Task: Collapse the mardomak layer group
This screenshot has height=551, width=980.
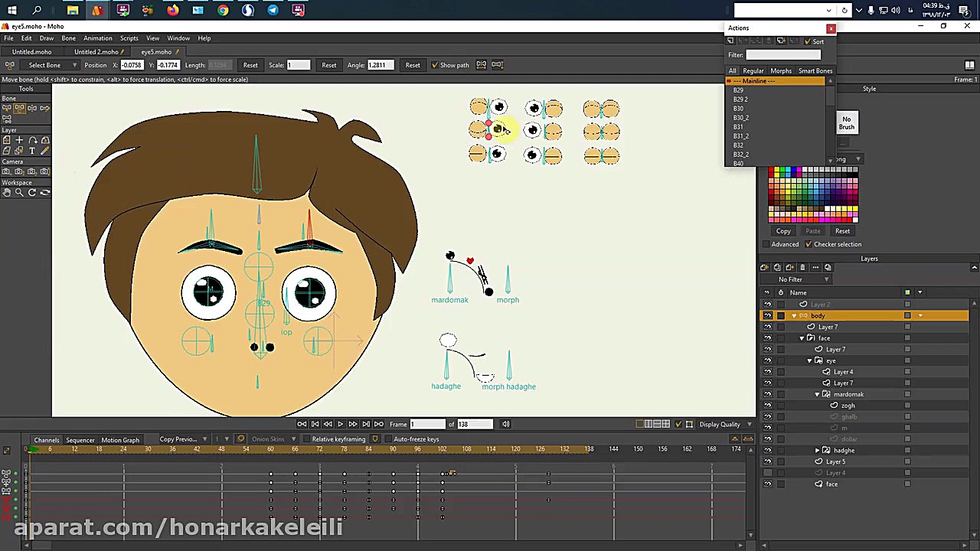Action: click(x=817, y=394)
